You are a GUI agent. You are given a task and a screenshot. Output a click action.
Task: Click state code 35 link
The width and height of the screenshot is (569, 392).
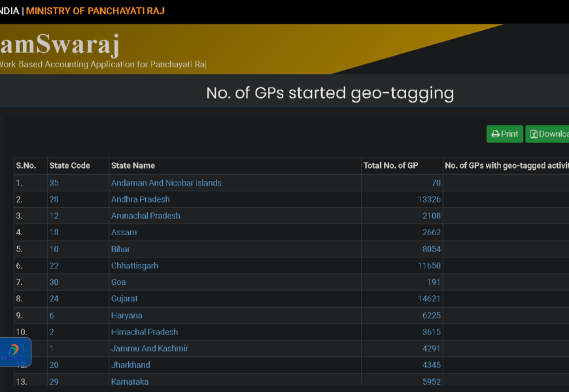[54, 183]
